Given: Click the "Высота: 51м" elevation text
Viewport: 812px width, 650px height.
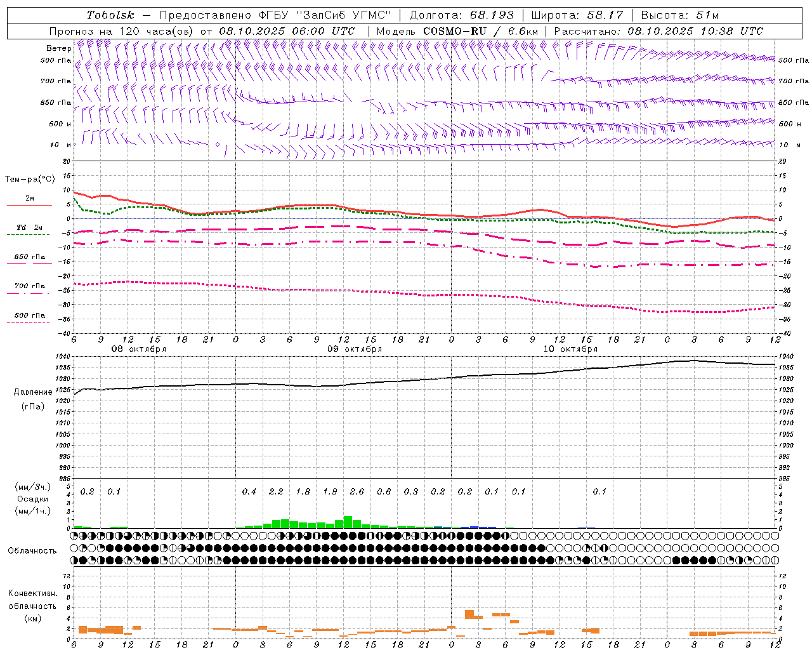Looking at the screenshot, I should (x=680, y=15).
